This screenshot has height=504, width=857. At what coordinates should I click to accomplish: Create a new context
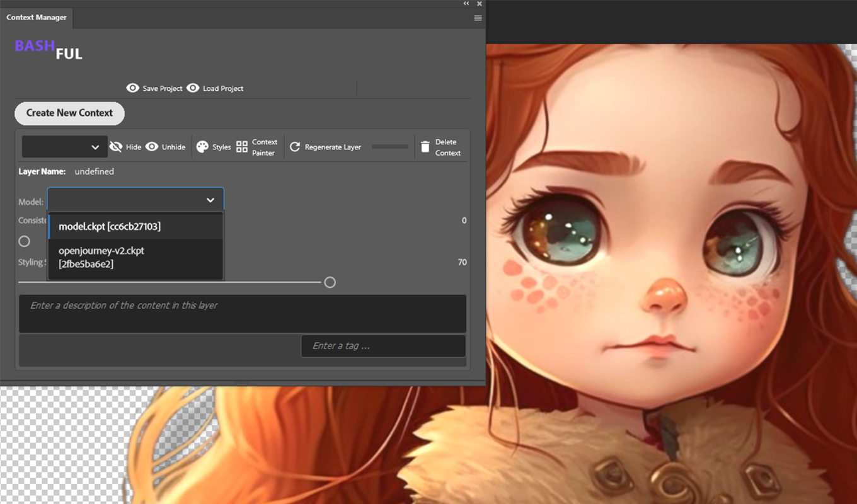tap(69, 113)
